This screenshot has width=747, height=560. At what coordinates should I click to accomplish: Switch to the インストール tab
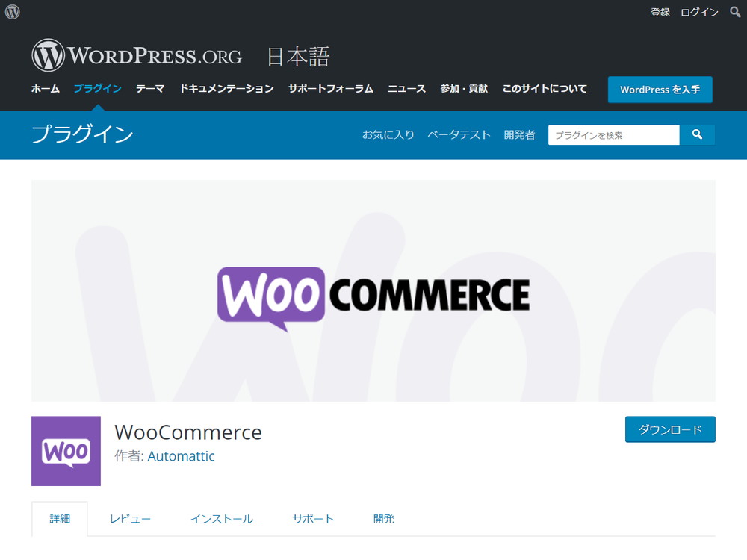pos(222,519)
